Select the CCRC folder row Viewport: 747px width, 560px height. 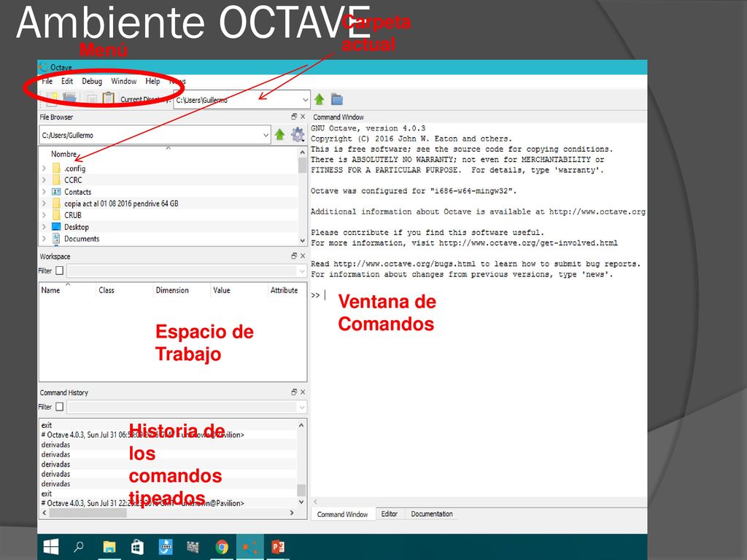pos(169,180)
